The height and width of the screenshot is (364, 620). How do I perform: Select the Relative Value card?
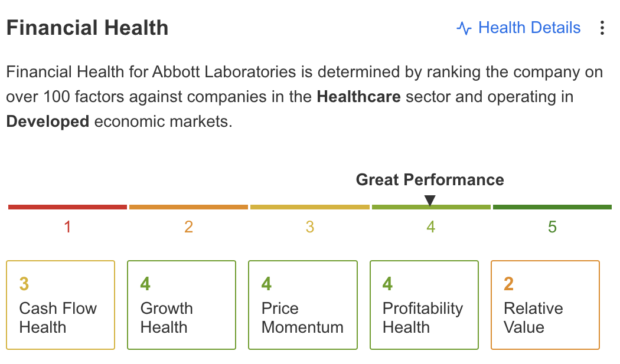point(545,305)
